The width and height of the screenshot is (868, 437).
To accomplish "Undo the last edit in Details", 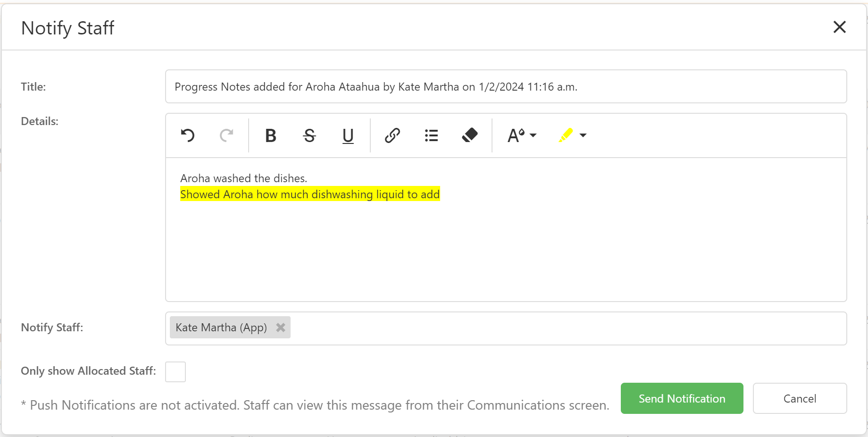I will tap(188, 135).
